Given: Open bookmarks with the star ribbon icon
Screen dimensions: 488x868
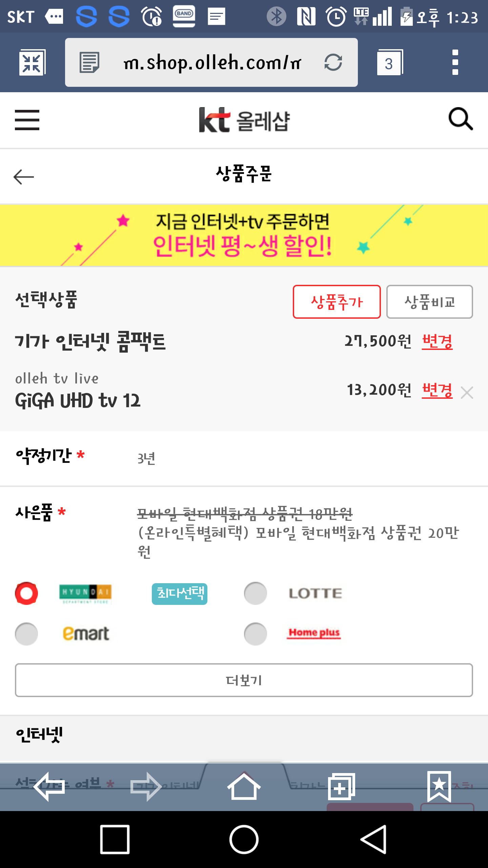Looking at the screenshot, I should (439, 787).
